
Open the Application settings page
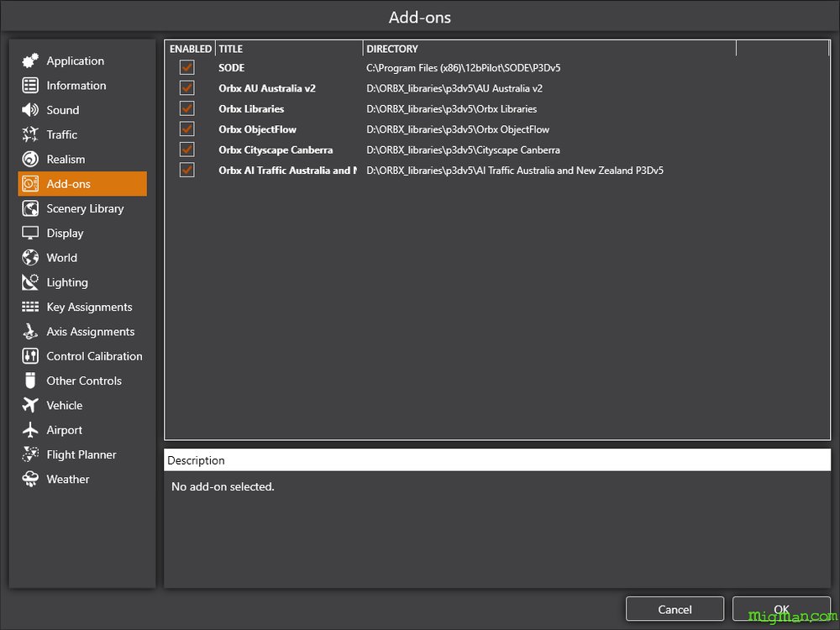click(x=82, y=60)
